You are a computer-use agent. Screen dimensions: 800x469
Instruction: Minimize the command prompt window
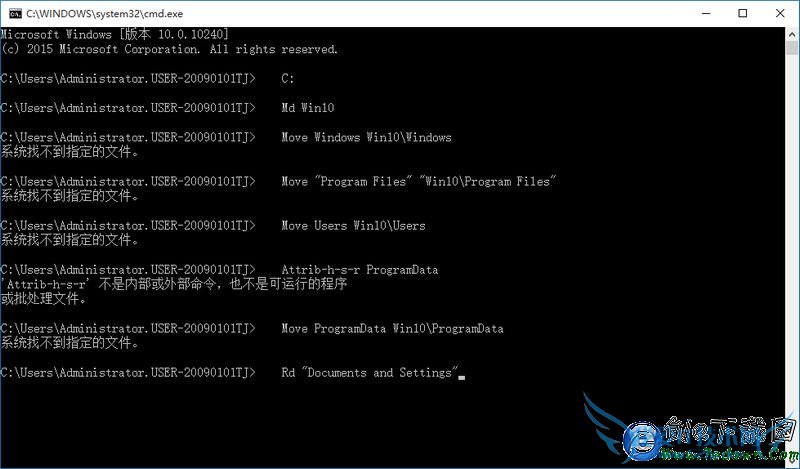(706, 14)
